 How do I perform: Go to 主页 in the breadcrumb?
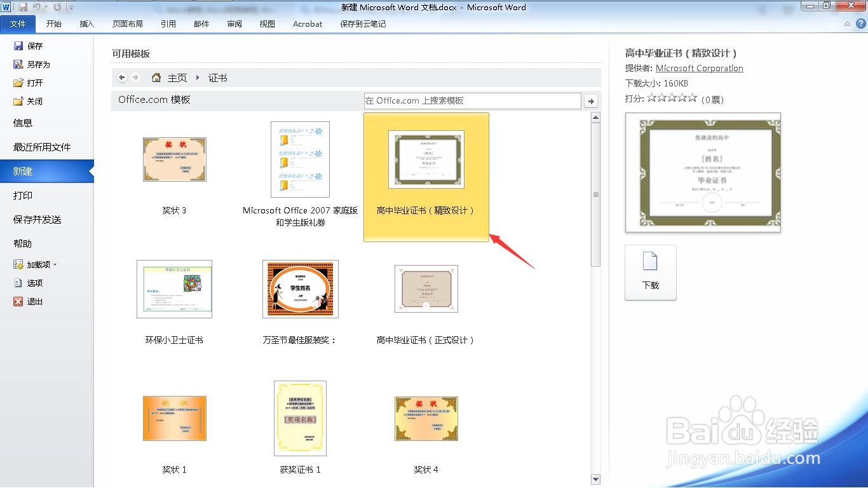pos(177,78)
